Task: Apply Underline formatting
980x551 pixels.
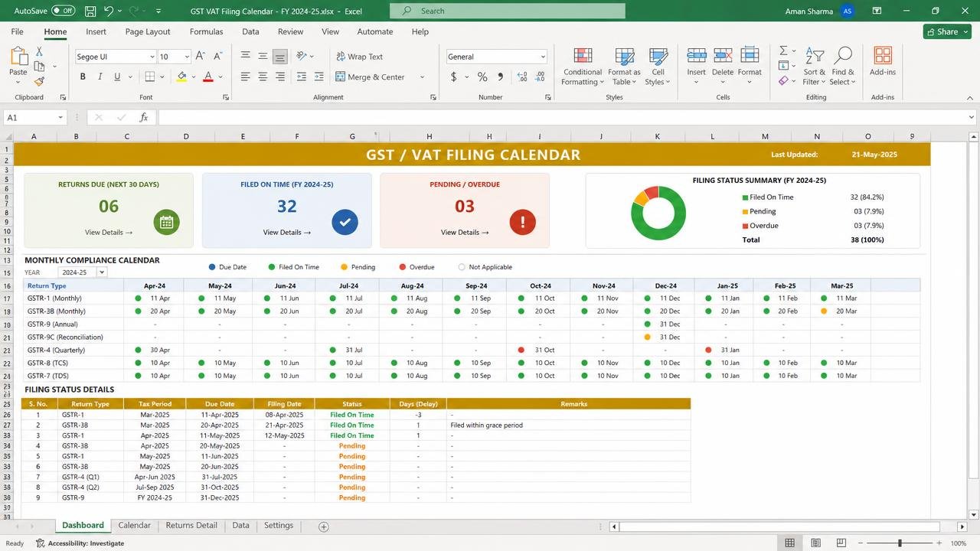Action: tap(117, 77)
